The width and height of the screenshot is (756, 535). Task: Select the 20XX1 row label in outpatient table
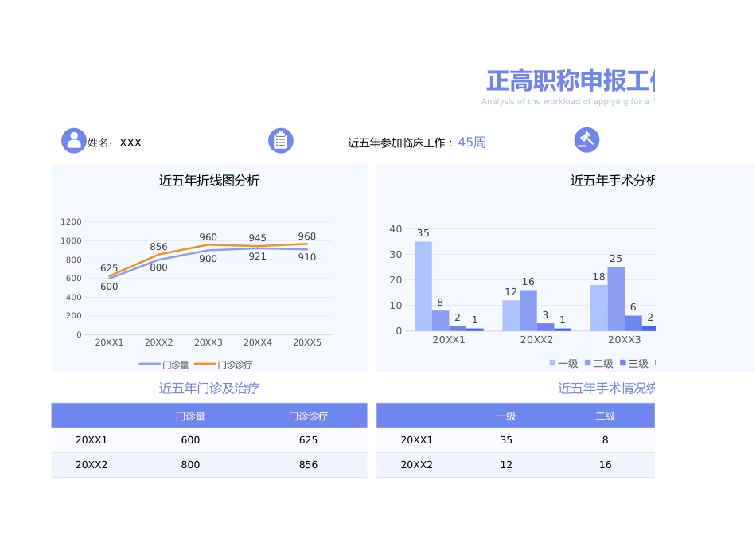coord(92,440)
